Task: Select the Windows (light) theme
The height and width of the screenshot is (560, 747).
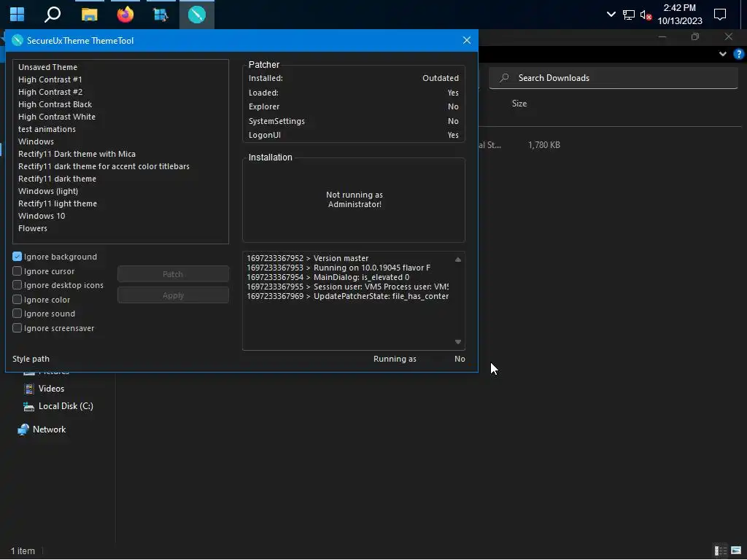Action: coord(48,191)
